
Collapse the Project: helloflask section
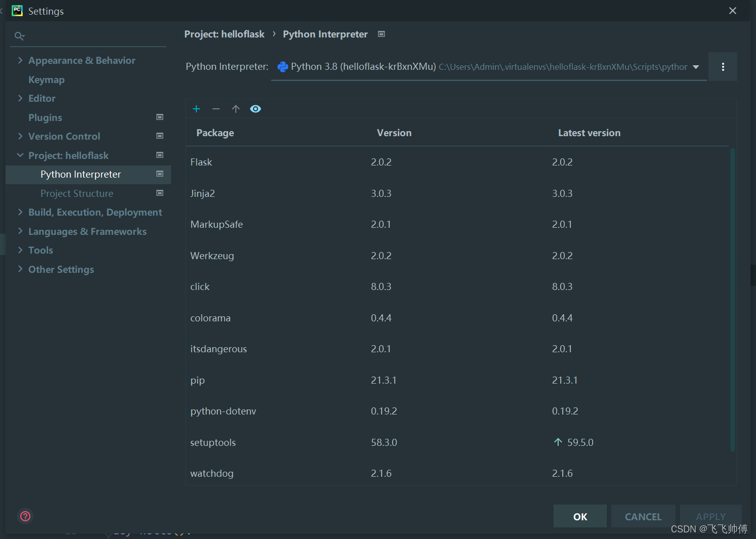20,155
